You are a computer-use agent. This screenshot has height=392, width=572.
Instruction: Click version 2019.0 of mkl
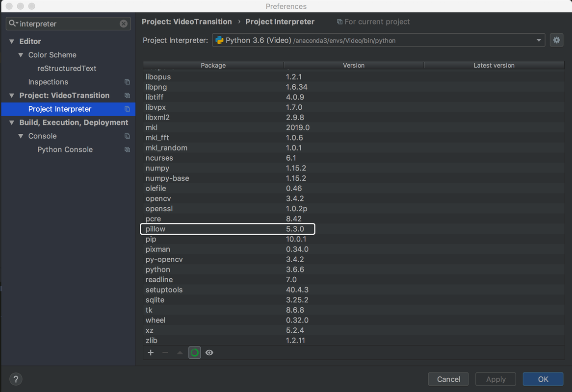coord(298,127)
